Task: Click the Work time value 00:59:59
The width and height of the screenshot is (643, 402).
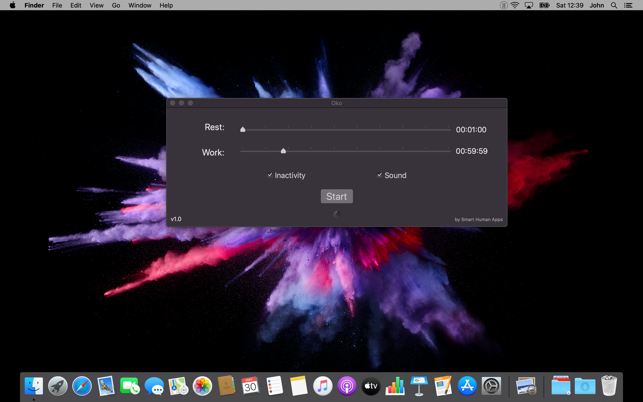Action: (471, 151)
